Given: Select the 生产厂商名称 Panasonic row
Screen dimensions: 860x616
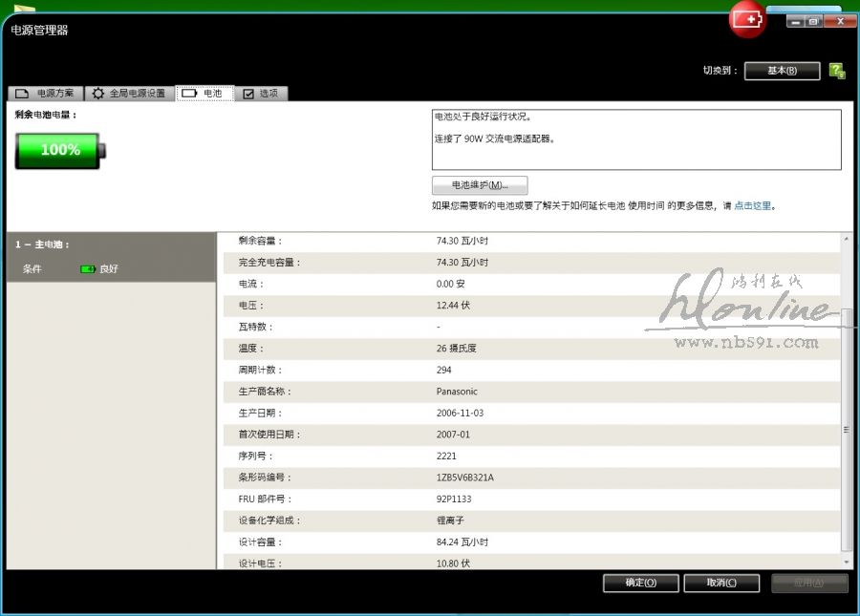Looking at the screenshot, I should click(528, 392).
